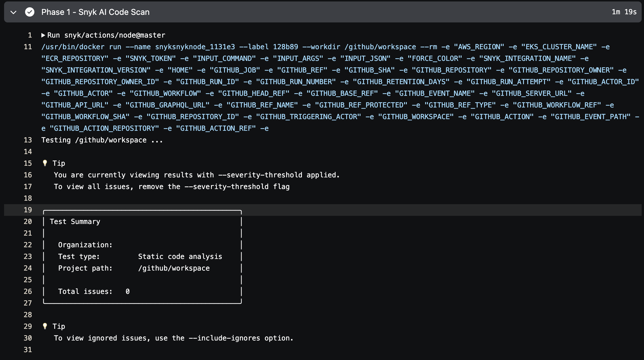Click '/usr/bin/docker run' command start

coord(81,47)
